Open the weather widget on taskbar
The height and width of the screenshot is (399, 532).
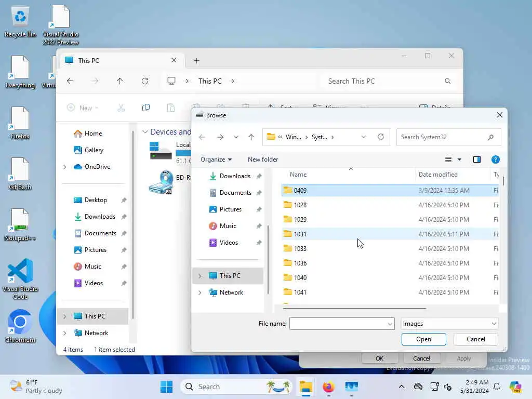[35, 387]
